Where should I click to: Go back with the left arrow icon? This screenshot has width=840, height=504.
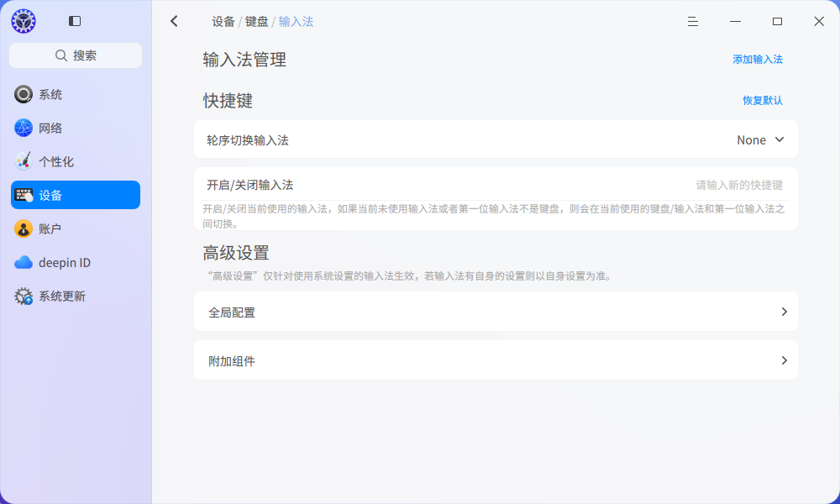174,22
